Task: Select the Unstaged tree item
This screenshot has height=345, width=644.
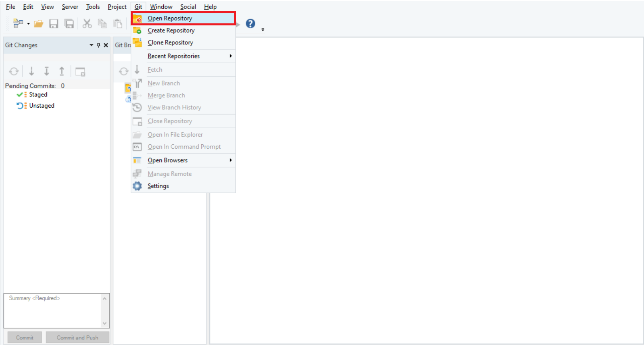Action: pyautogui.click(x=42, y=106)
